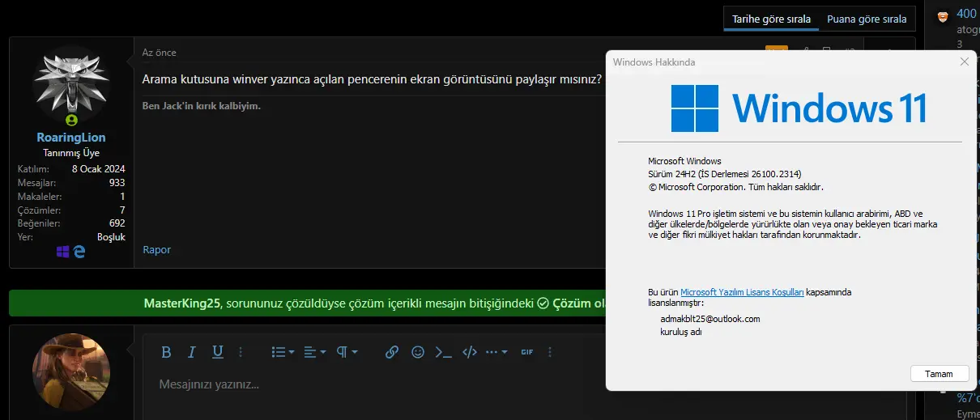Open the paragraph format dropdown
The height and width of the screenshot is (420, 980).
click(x=347, y=352)
